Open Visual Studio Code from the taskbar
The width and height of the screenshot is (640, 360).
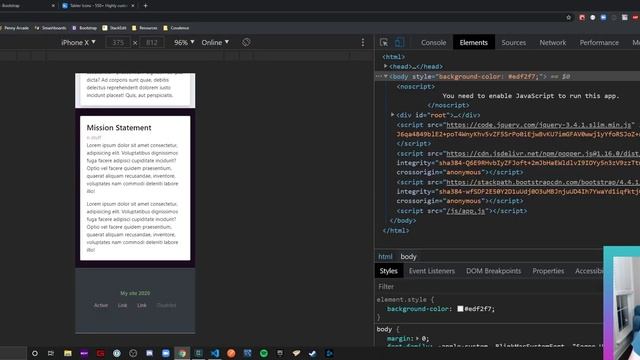(x=215, y=353)
